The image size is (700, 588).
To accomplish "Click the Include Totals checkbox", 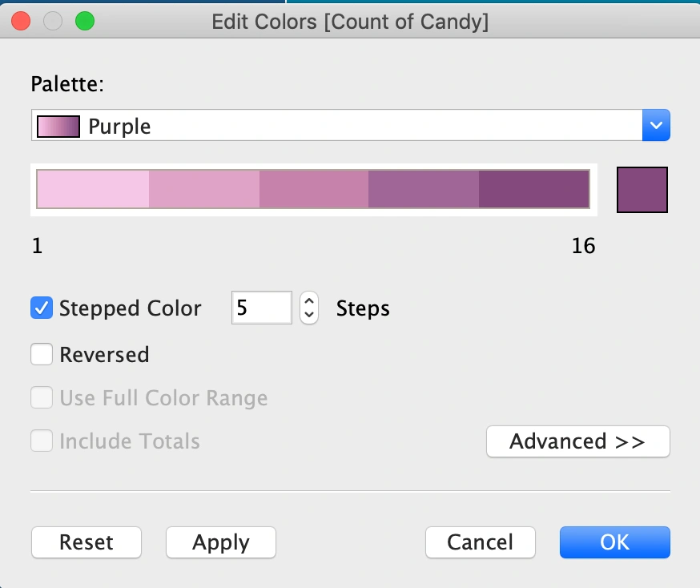I will coord(42,441).
